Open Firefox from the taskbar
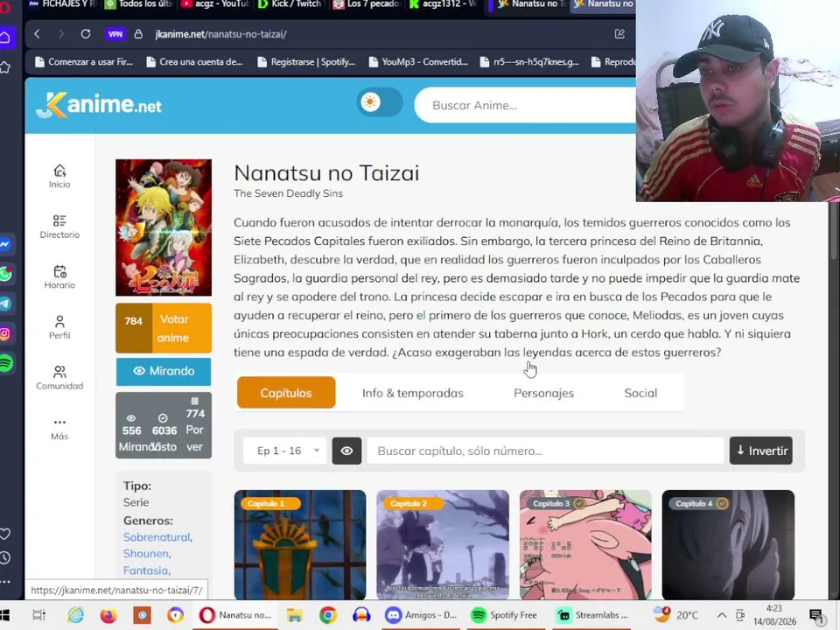The width and height of the screenshot is (840, 630). click(x=108, y=615)
